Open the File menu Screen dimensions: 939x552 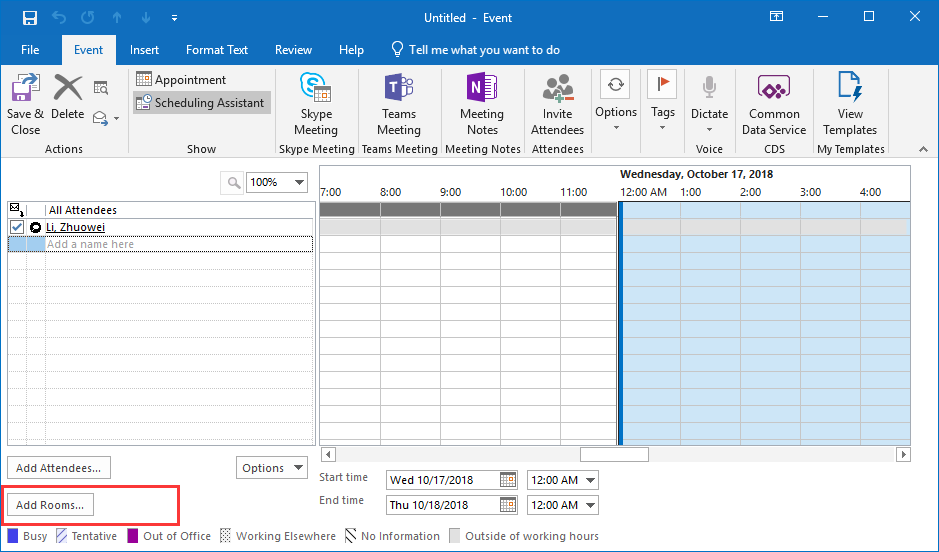pos(30,50)
